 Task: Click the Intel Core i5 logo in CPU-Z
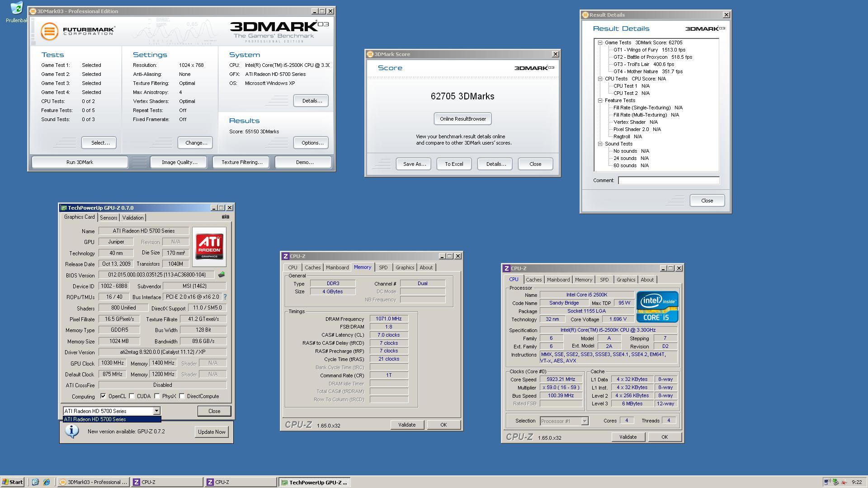(657, 306)
